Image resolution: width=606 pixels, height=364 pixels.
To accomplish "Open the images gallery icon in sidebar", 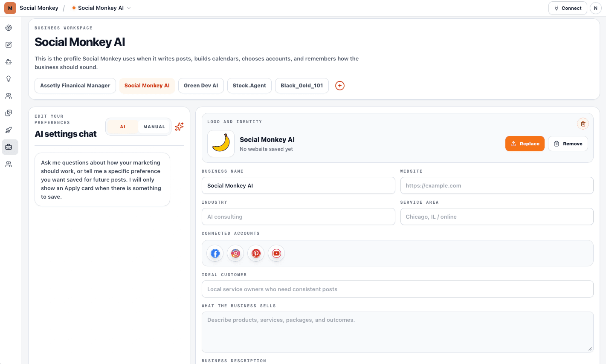I will (x=9, y=113).
